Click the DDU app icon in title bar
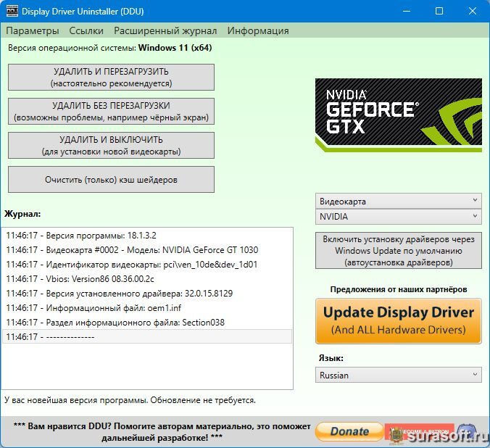 pyautogui.click(x=11, y=12)
